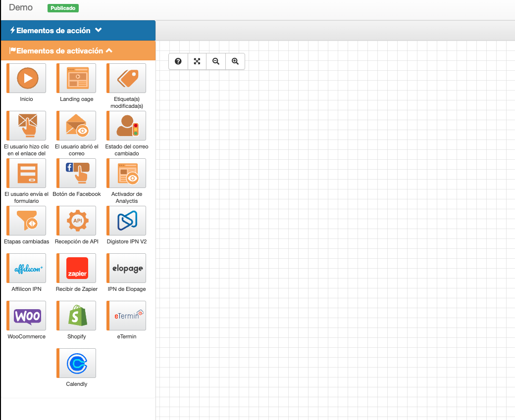The height and width of the screenshot is (420, 515).
Task: Pick the Recibir de Zapier icon
Action: (x=76, y=268)
